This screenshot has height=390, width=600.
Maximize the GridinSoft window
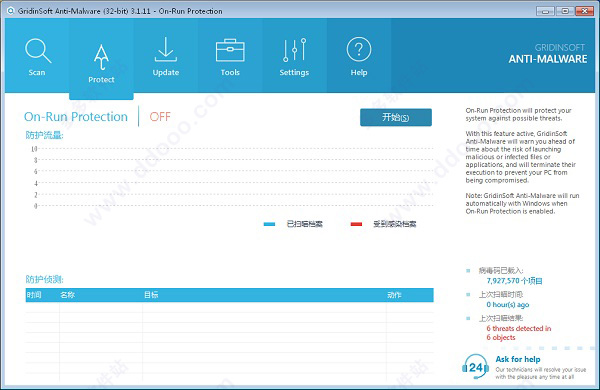coord(565,11)
